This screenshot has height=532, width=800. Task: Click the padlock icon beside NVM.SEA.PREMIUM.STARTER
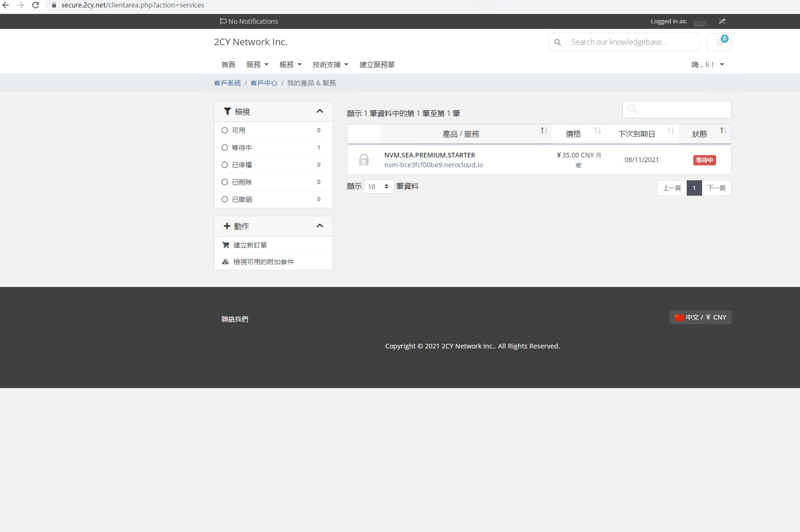[364, 159]
